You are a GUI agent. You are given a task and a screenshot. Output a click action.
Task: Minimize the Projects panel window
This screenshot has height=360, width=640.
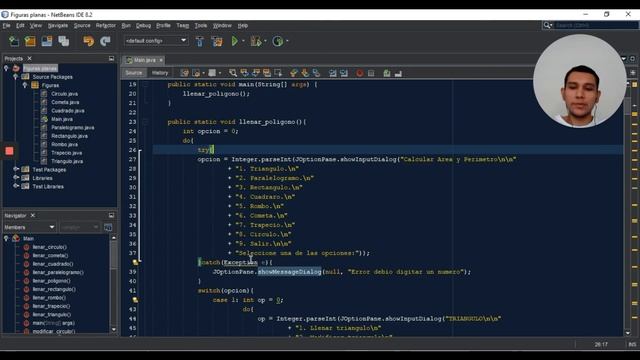click(x=111, y=58)
